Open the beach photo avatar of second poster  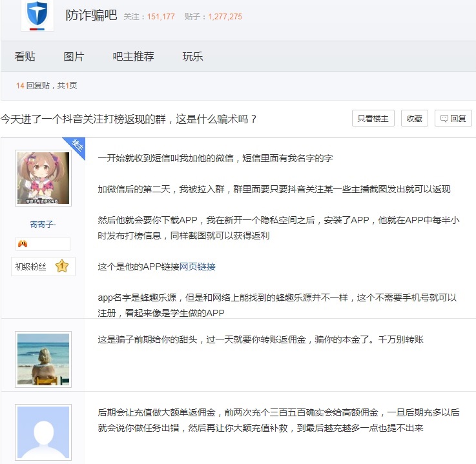tap(43, 359)
